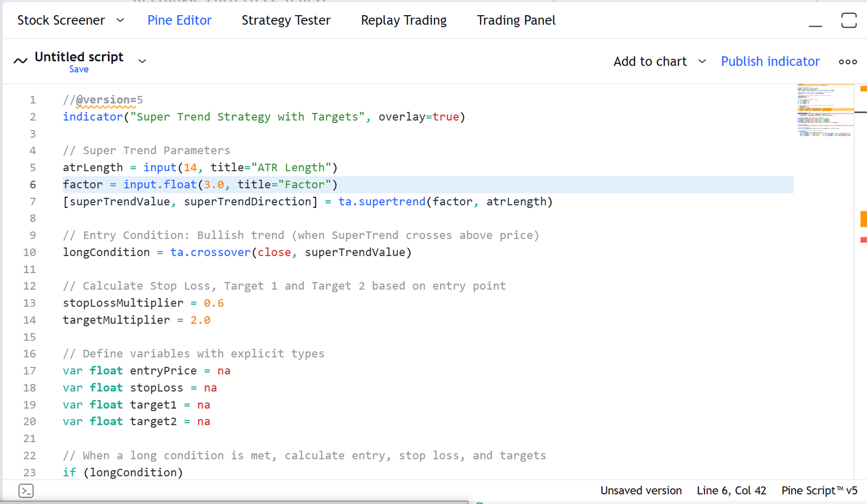The image size is (867, 504).
Task: Expand the Add to chart dropdown arrow
Action: click(x=702, y=61)
